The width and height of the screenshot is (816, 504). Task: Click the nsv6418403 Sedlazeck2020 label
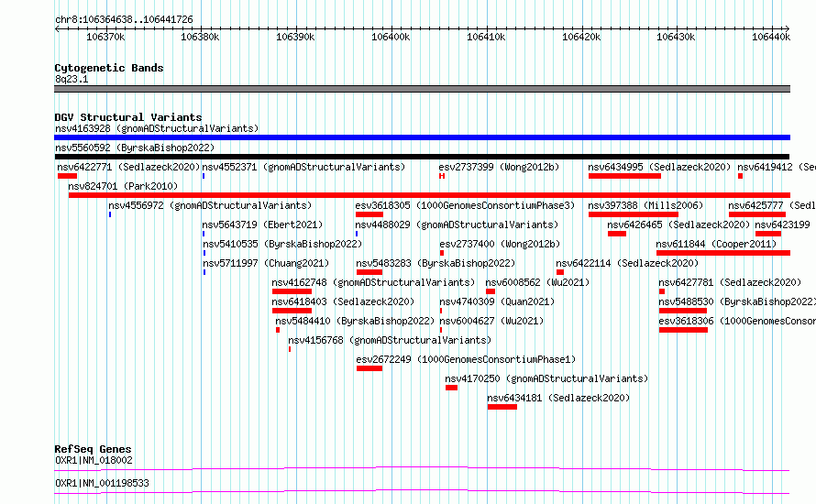[x=343, y=301]
